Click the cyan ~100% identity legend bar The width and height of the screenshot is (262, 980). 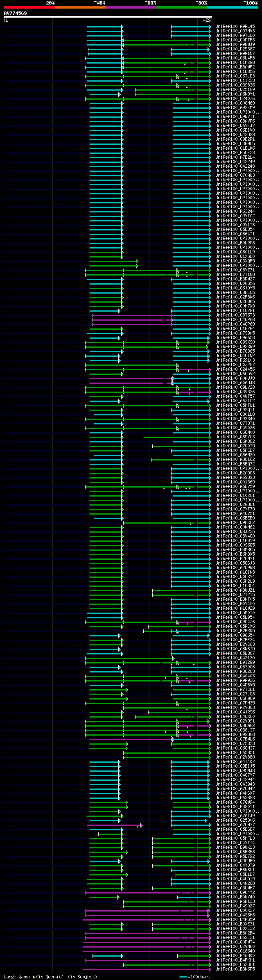point(233,7)
